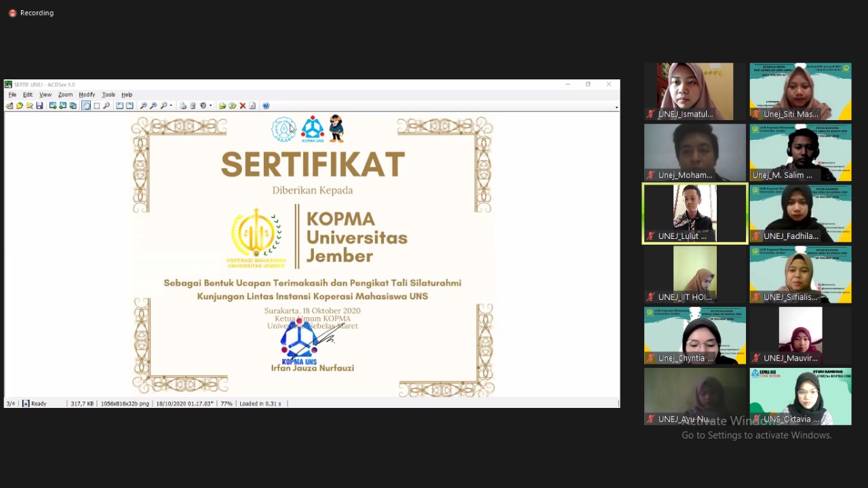868x488 pixels.
Task: Click the muted mic icon for UNEJ_IIT HOI
Action: (651, 297)
